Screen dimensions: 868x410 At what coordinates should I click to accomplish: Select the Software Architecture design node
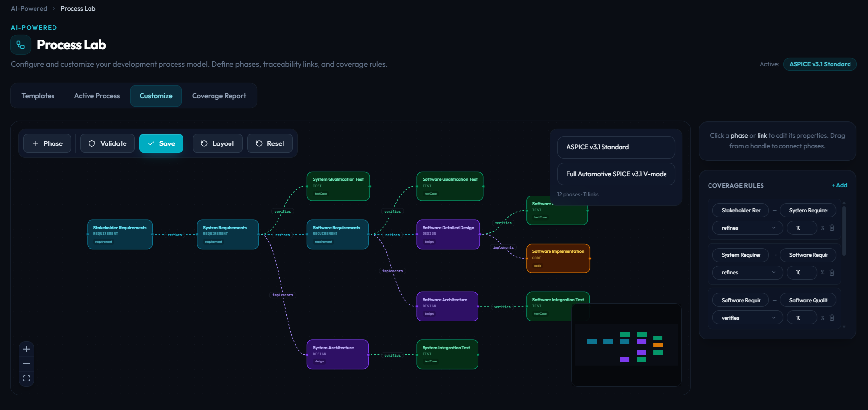pyautogui.click(x=447, y=306)
